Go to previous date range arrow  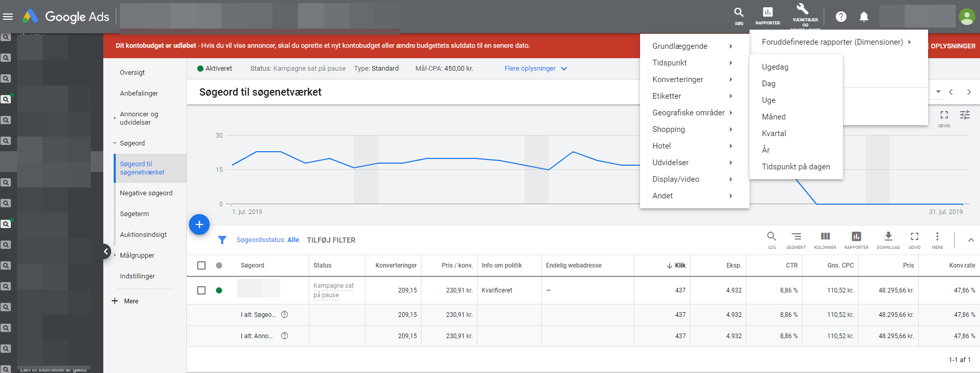tap(951, 92)
